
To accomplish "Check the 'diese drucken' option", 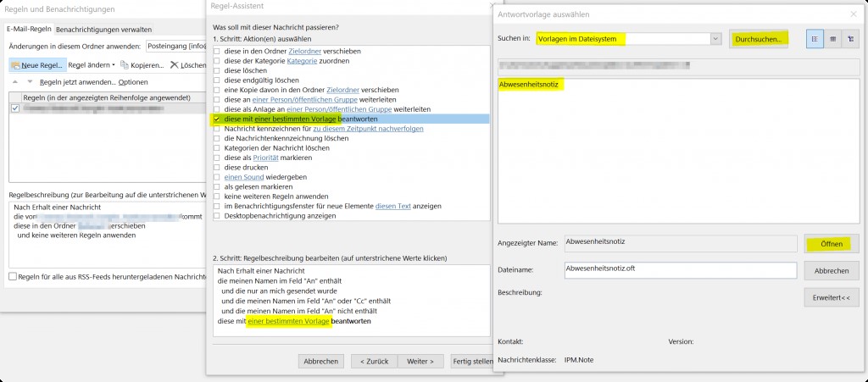I will 218,167.
